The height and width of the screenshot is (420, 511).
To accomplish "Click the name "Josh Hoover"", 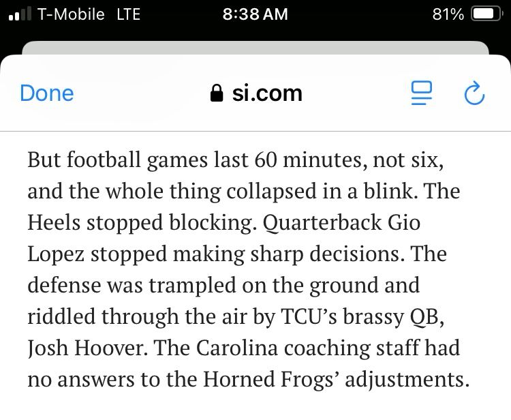I will 85,348.
